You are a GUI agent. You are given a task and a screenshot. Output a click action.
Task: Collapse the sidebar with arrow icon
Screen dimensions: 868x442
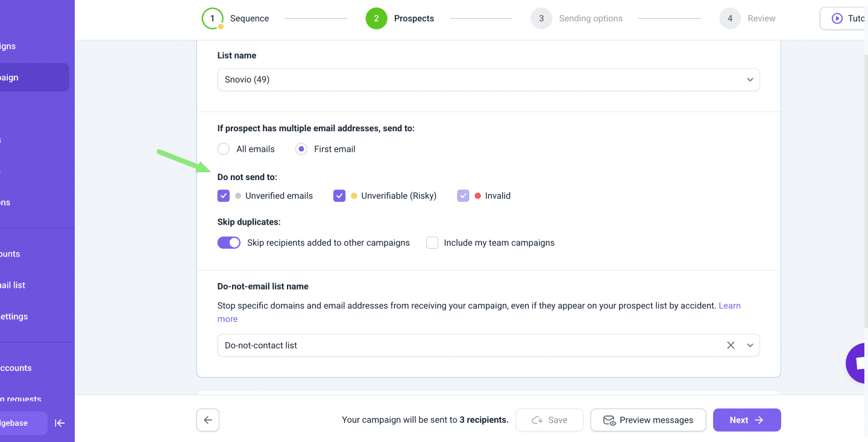[60, 423]
